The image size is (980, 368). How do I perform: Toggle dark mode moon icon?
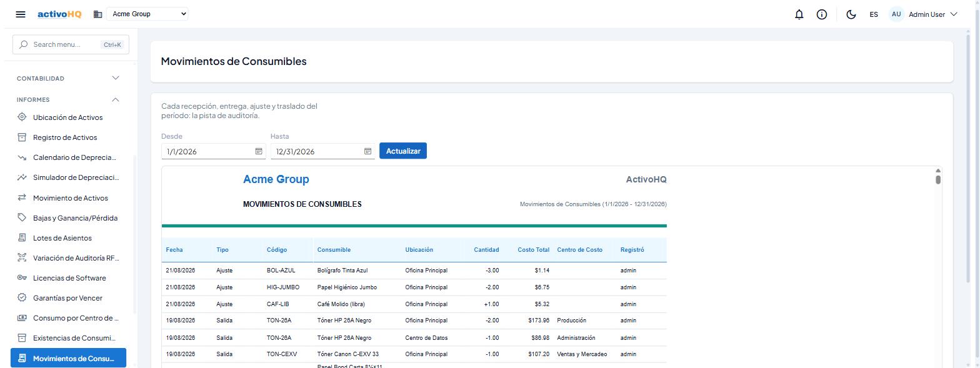point(851,14)
